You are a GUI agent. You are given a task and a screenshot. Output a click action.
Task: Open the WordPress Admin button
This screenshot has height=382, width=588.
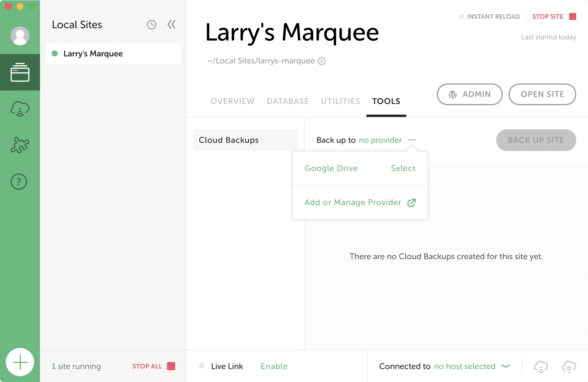coord(470,94)
